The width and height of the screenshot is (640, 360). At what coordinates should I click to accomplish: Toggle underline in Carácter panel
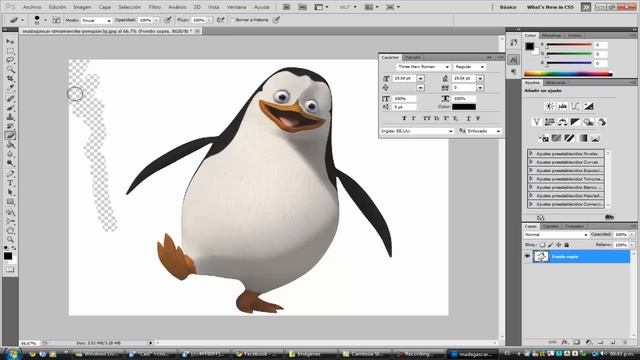pos(468,118)
